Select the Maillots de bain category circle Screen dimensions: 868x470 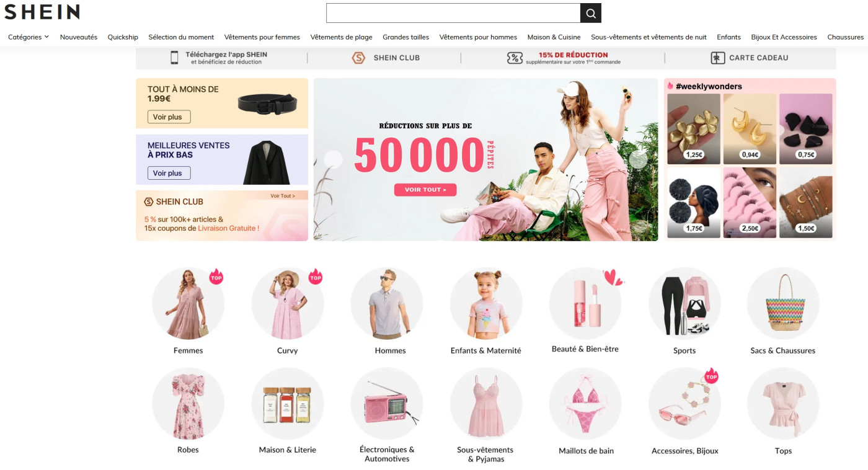tap(585, 403)
